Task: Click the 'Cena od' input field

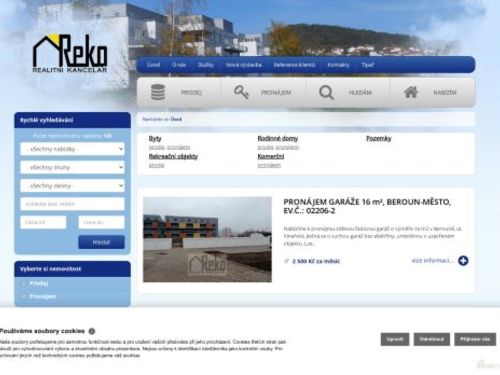Action: tap(43, 222)
